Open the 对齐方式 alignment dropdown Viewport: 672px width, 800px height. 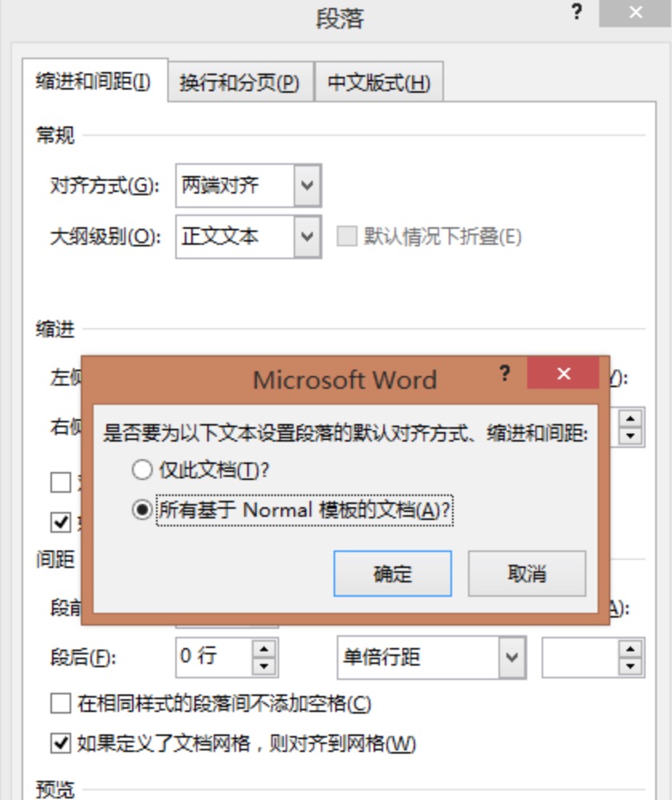pyautogui.click(x=307, y=185)
